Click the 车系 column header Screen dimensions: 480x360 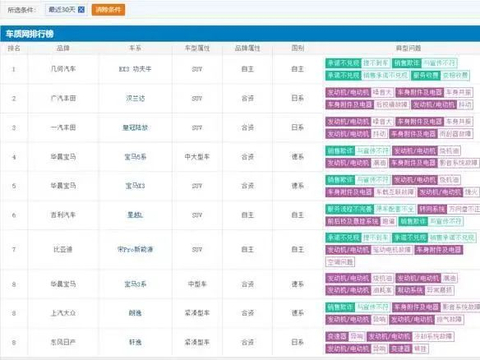point(135,48)
